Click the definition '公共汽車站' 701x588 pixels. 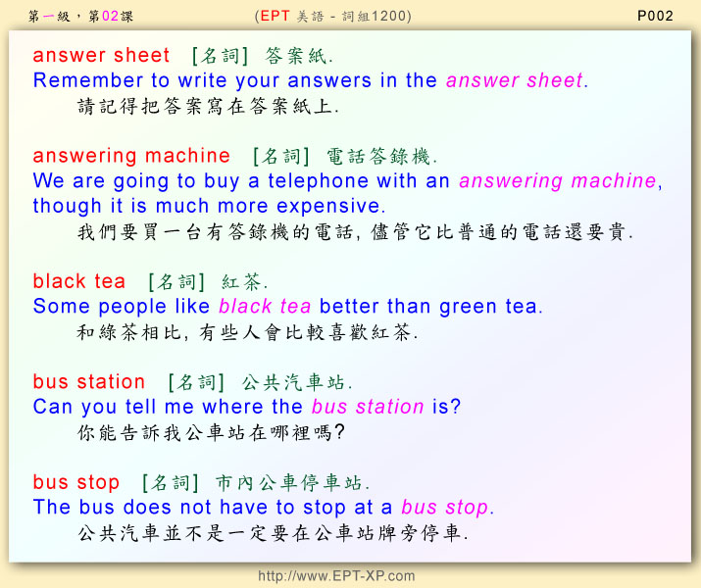(x=297, y=382)
